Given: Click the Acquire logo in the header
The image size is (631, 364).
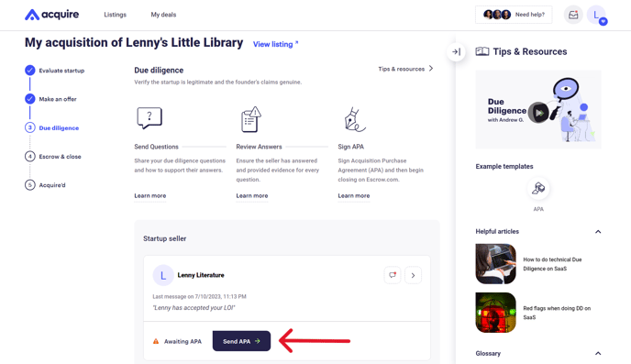Looking at the screenshot, I should click(x=52, y=15).
